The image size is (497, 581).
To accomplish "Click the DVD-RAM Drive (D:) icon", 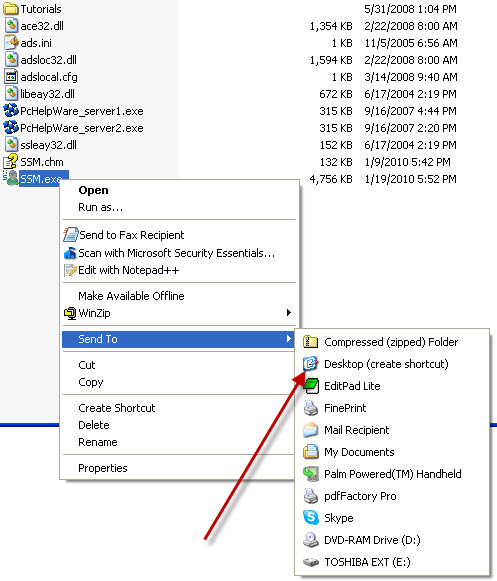I will click(311, 540).
